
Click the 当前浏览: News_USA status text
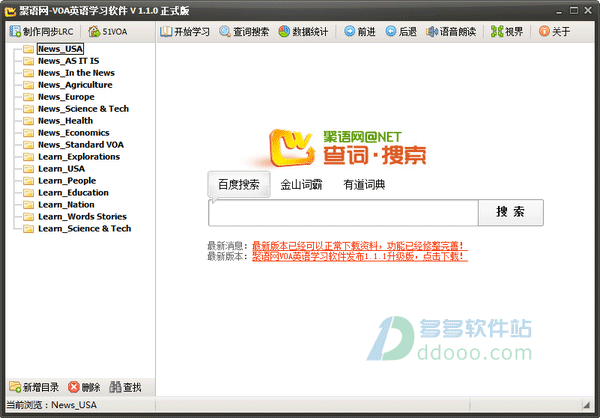(52, 405)
